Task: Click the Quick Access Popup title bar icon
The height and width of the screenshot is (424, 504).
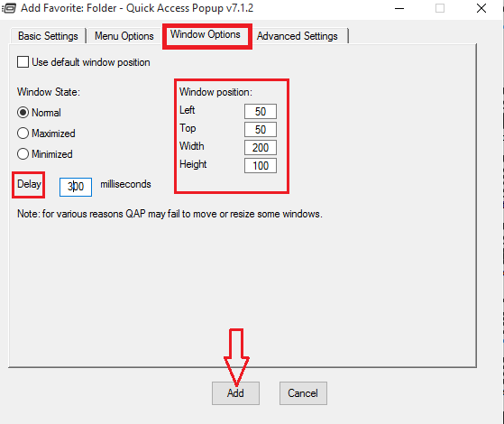Action: (8, 8)
